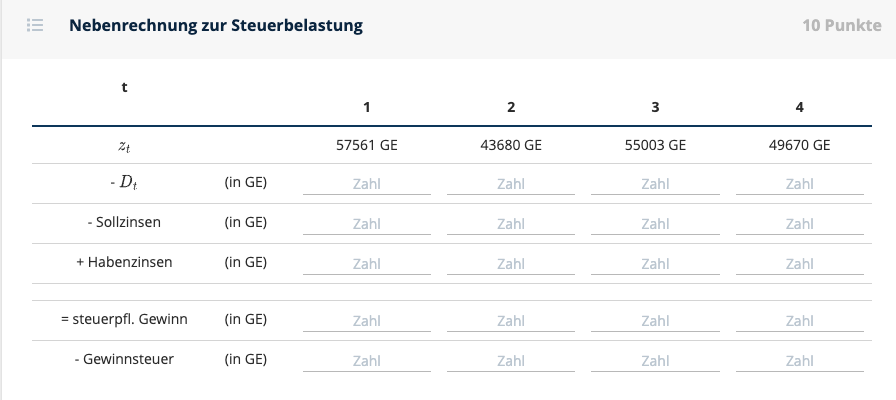Image resolution: width=896 pixels, height=400 pixels.
Task: Click steuerpfl. Gewinn field under column 4
Action: coord(799,321)
